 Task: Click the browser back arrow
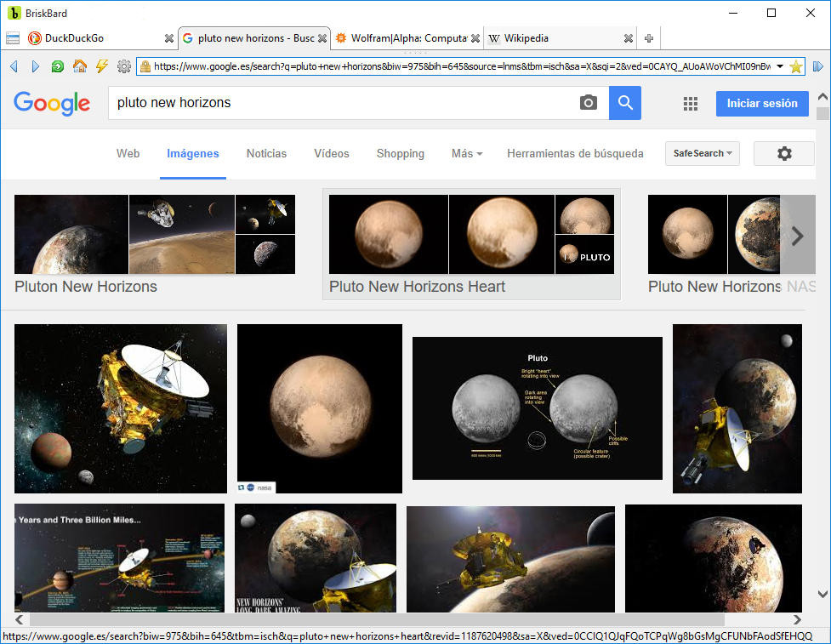[x=14, y=66]
